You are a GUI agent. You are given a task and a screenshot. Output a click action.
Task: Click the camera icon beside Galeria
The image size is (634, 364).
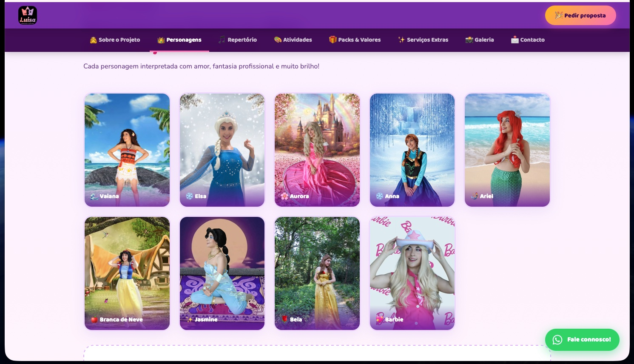pos(469,40)
